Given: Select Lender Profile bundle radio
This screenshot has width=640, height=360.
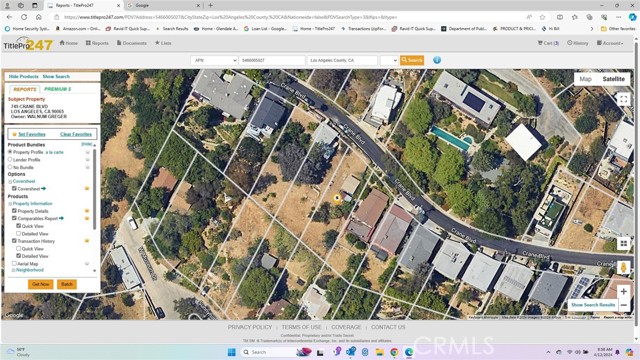Looking at the screenshot, I should pos(10,160).
